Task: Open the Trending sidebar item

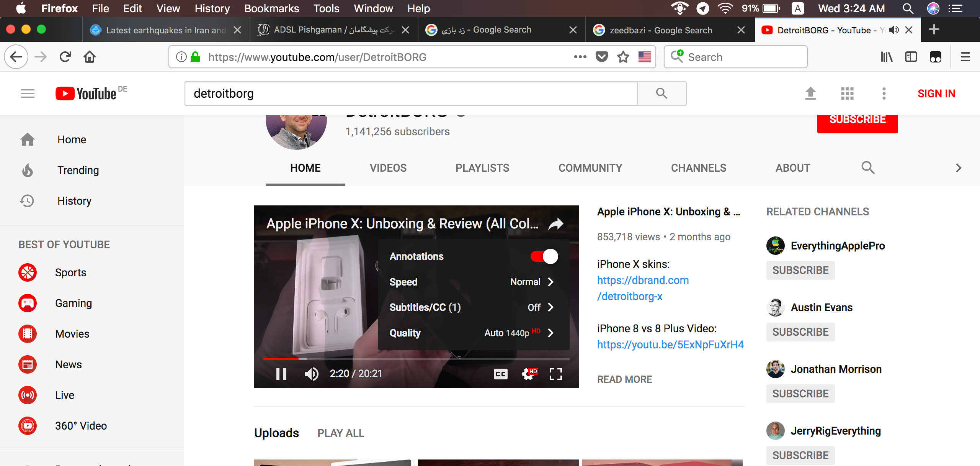Action: (92, 170)
